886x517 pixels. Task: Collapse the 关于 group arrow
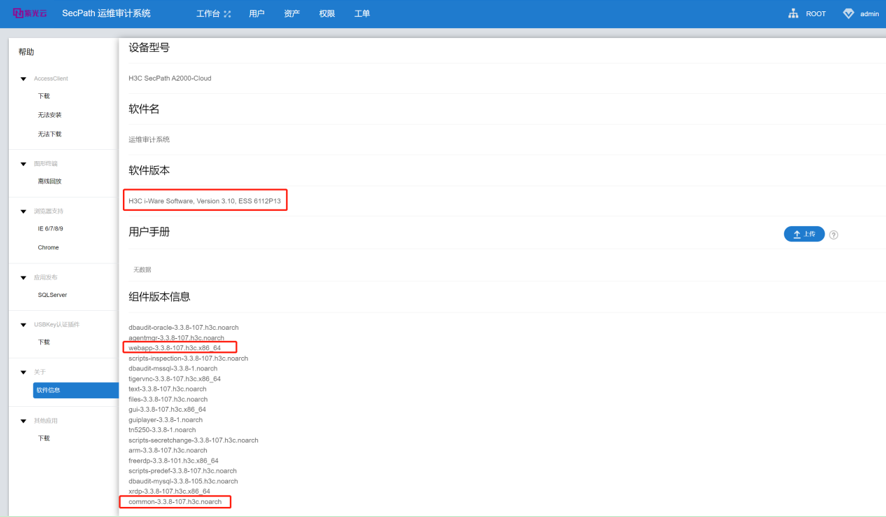coord(23,372)
